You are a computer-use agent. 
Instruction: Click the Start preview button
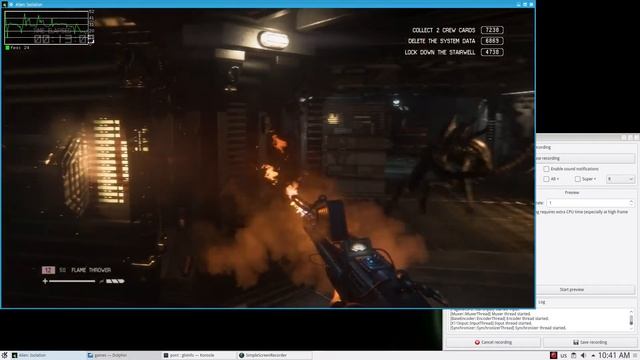click(x=585, y=289)
